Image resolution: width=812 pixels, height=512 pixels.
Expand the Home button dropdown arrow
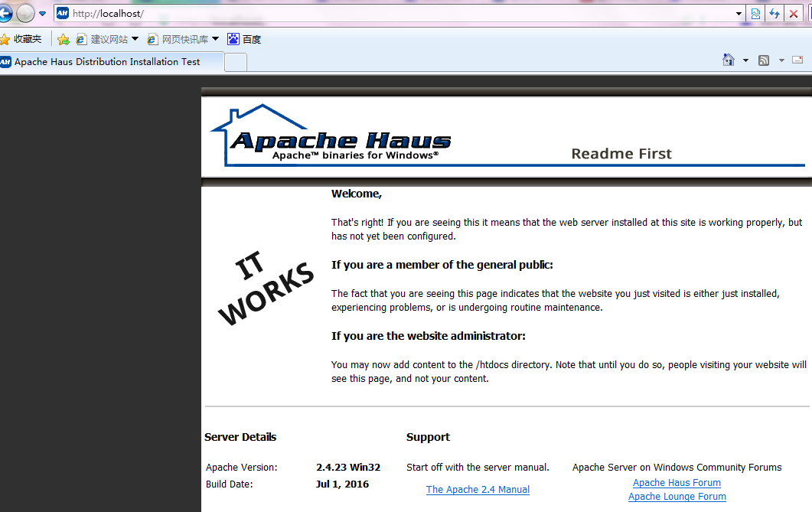click(745, 60)
